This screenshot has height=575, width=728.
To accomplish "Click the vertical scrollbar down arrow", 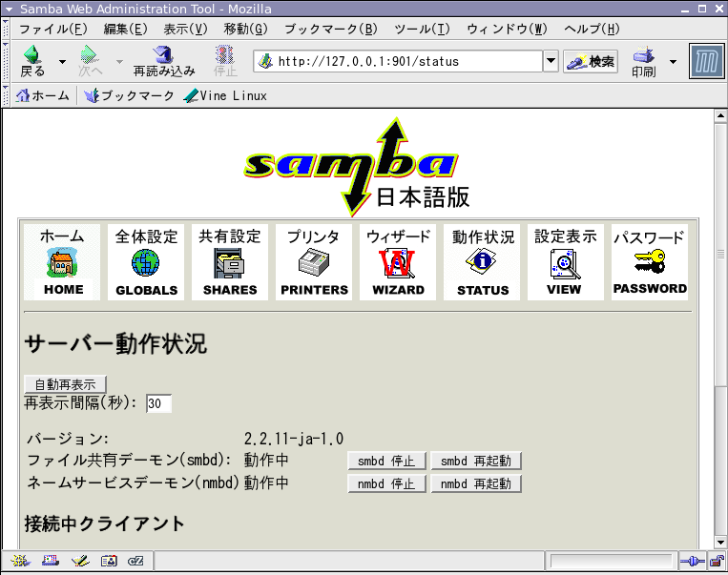I will pos(720,542).
